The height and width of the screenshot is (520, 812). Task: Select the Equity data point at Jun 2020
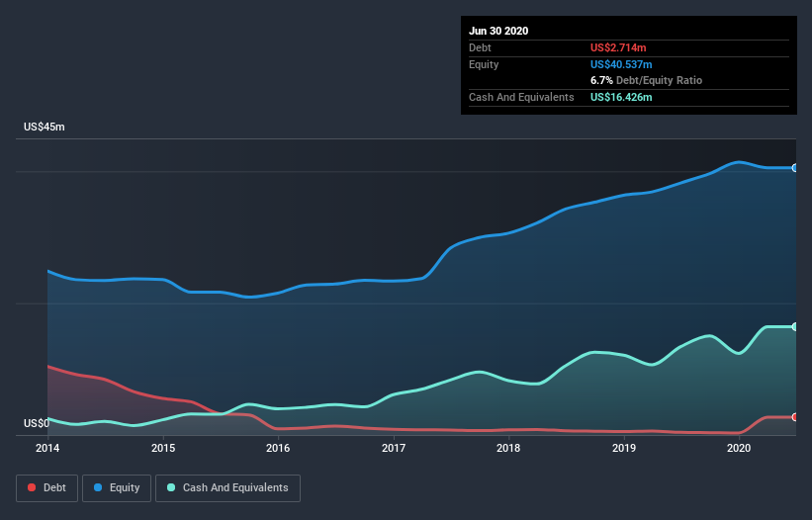point(795,168)
